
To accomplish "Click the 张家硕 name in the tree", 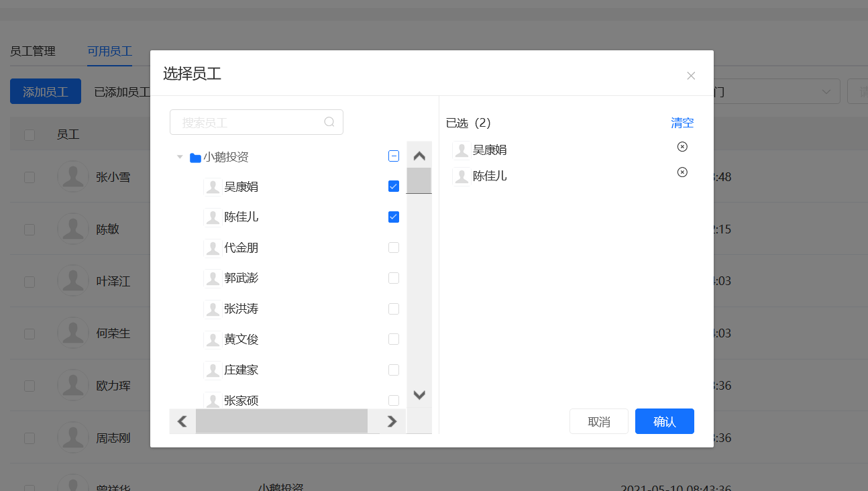I will [241, 401].
